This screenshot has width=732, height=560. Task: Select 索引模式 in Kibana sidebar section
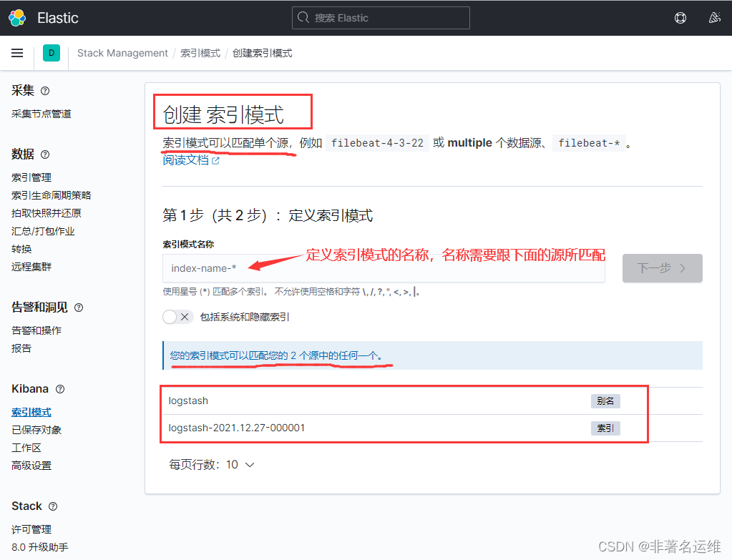click(x=31, y=412)
